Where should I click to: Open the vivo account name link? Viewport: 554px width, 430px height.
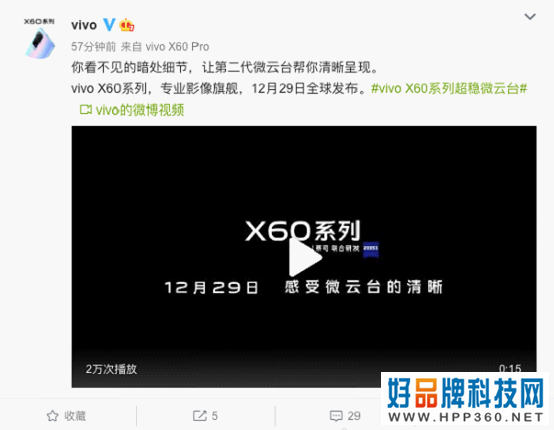pyautogui.click(x=84, y=25)
